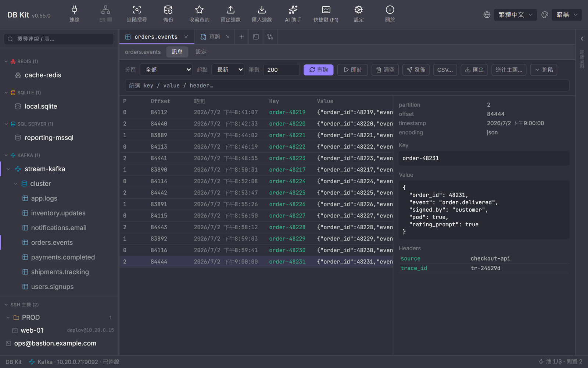This screenshot has height=368, width=588.
Task: Add a new tab with plus icon
Action: [x=241, y=37]
